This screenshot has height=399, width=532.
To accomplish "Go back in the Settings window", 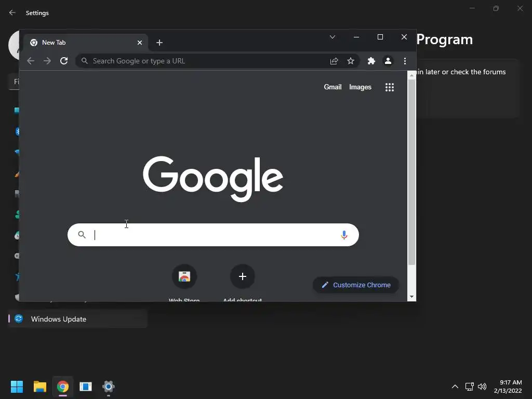I will (12, 13).
